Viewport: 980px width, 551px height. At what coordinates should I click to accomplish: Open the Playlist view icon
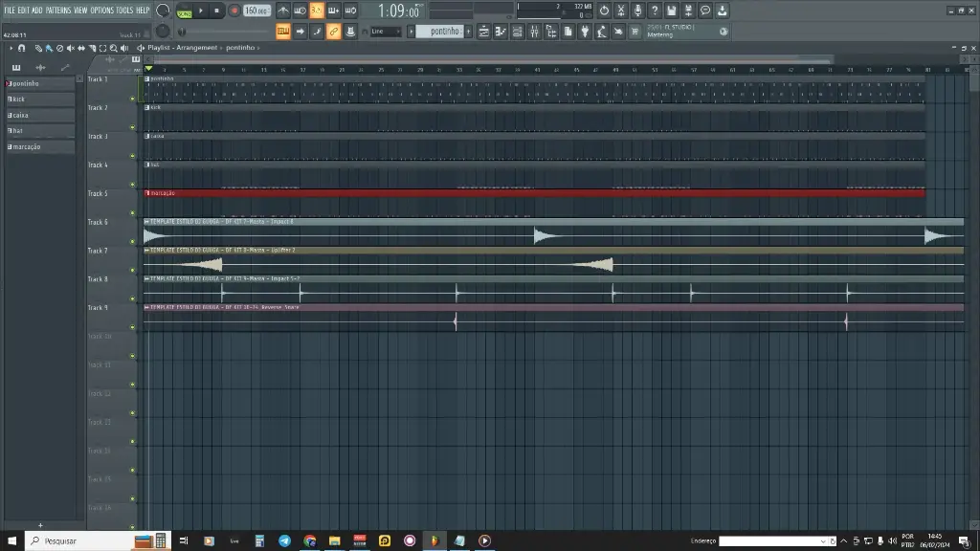pos(483,32)
